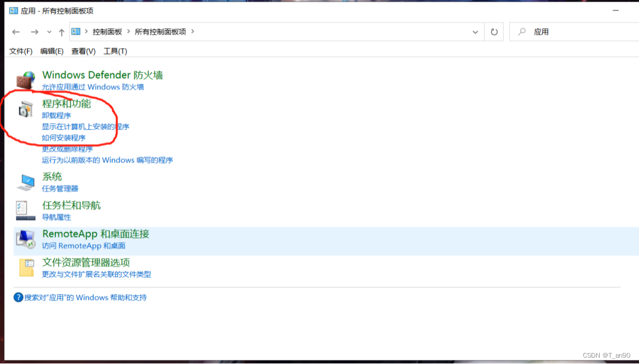Open the 系统 heading
639x364 pixels.
coord(51,176)
